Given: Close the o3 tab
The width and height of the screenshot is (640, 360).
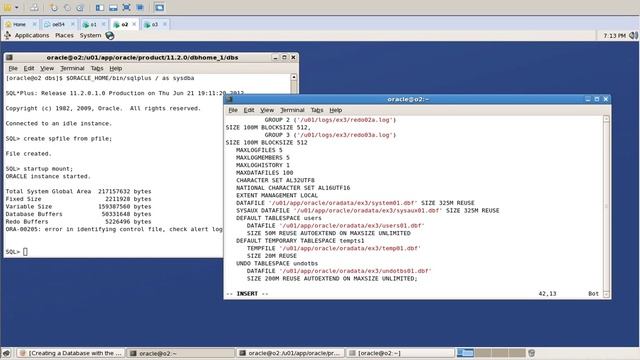Looking at the screenshot, I should coord(164,24).
